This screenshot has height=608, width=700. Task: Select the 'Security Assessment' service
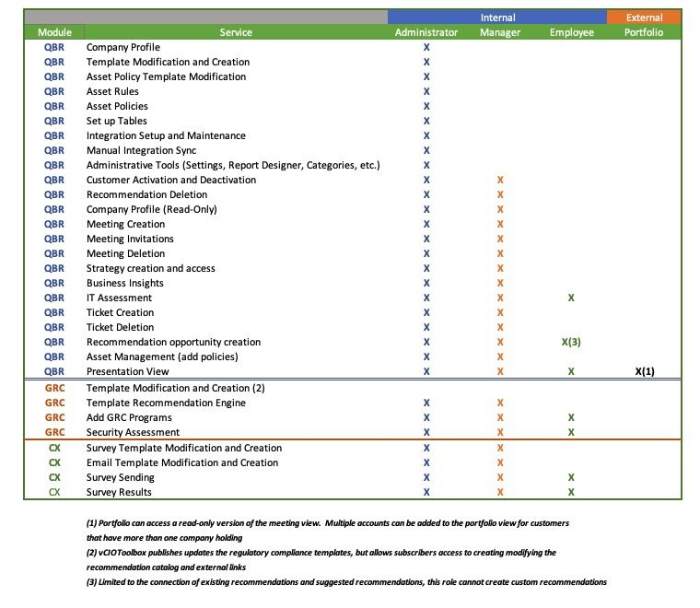click(x=133, y=432)
